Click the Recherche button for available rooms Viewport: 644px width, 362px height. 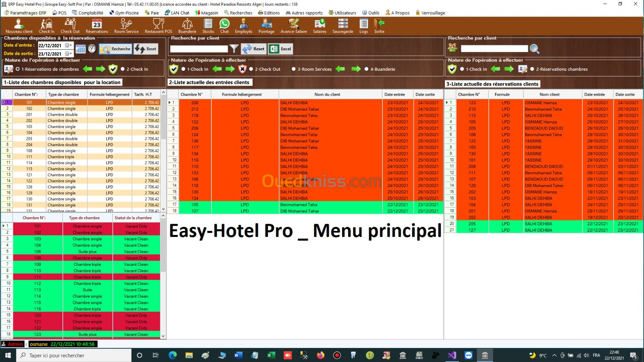point(116,49)
